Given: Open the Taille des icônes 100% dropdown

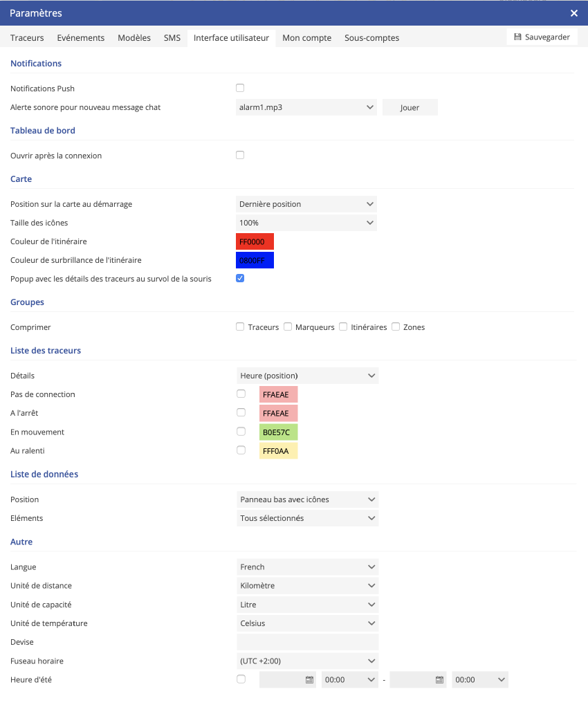Looking at the screenshot, I should click(306, 223).
